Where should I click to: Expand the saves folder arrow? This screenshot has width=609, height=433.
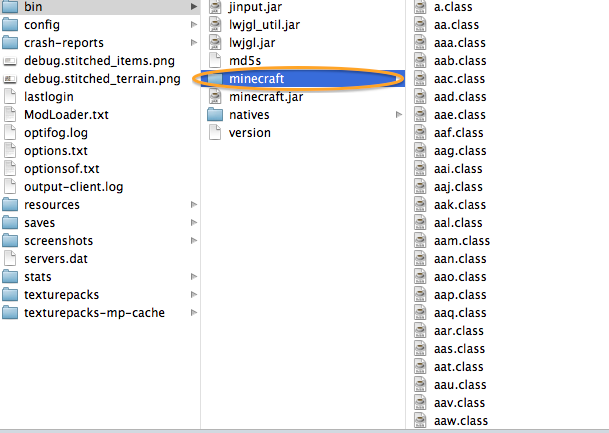coord(193,223)
